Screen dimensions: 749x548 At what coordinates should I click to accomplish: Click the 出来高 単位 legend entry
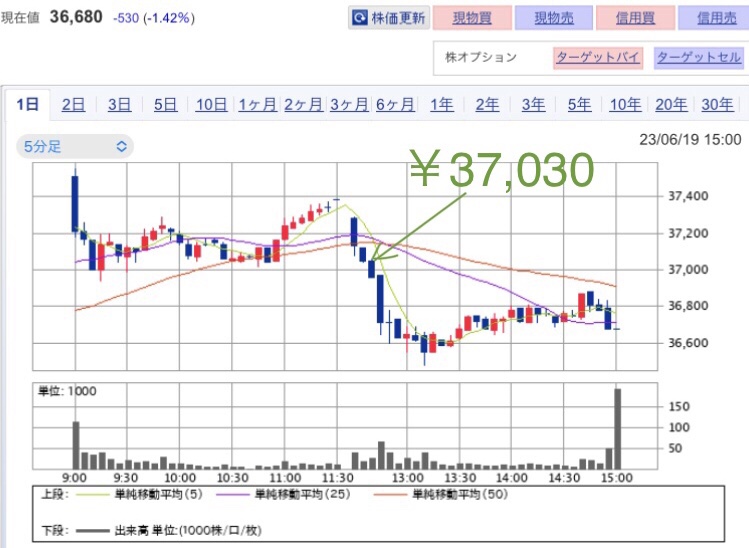coord(168,530)
